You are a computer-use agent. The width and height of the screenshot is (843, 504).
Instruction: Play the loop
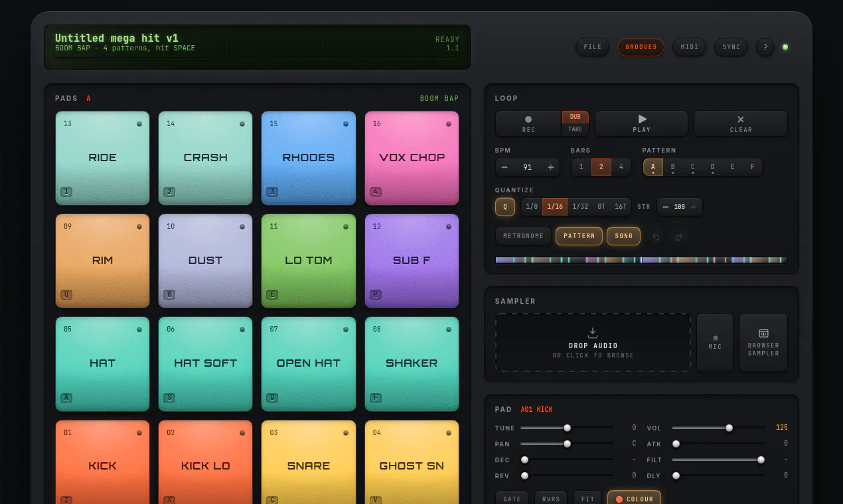click(x=641, y=123)
